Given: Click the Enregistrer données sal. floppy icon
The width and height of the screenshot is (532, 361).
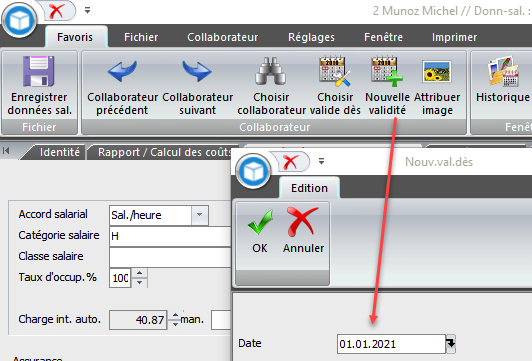Looking at the screenshot, I should [39, 71].
